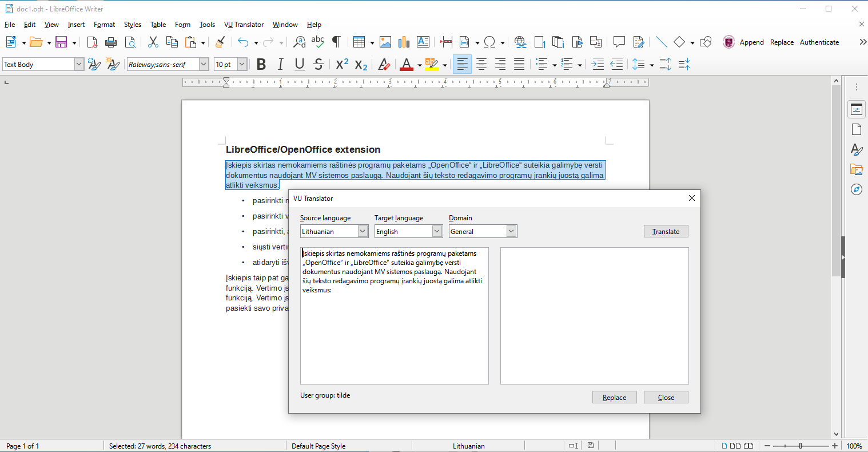This screenshot has height=452, width=868.
Task: Click Insert Image icon
Action: [385, 42]
